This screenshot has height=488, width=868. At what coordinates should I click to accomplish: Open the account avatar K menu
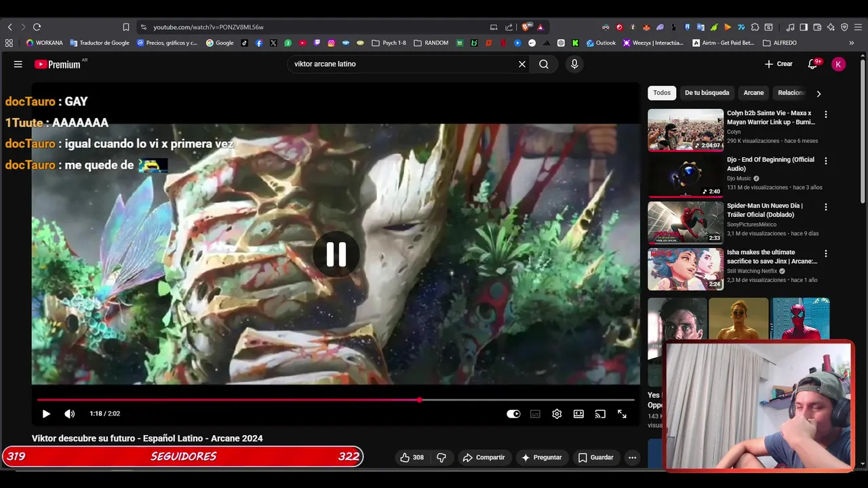[x=839, y=64]
